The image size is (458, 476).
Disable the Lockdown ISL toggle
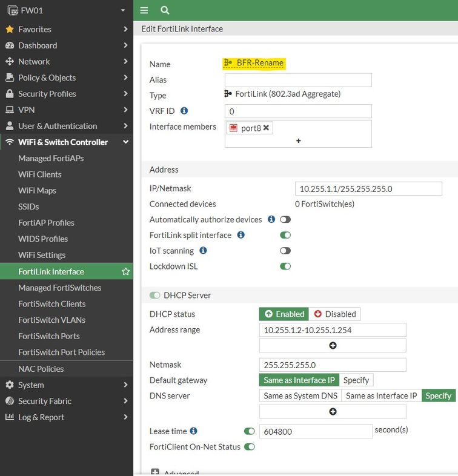click(285, 266)
